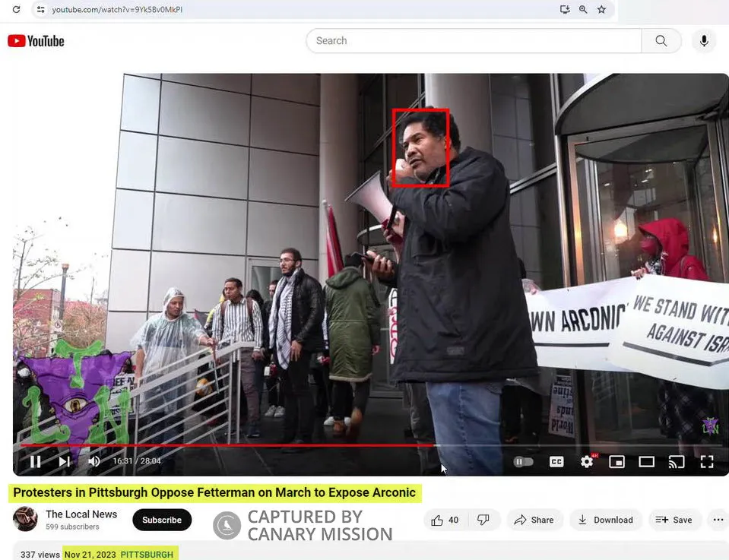729x560 pixels.
Task: Switch to theater mode
Action: click(x=646, y=461)
